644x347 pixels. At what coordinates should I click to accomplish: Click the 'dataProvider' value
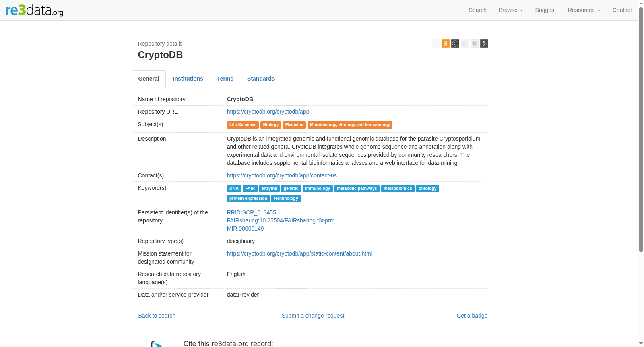click(x=243, y=295)
